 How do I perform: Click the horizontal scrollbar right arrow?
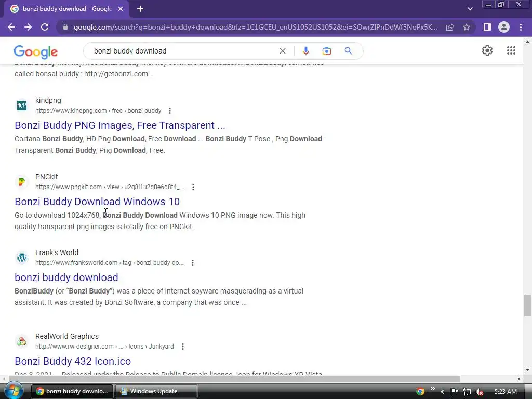[x=519, y=379]
